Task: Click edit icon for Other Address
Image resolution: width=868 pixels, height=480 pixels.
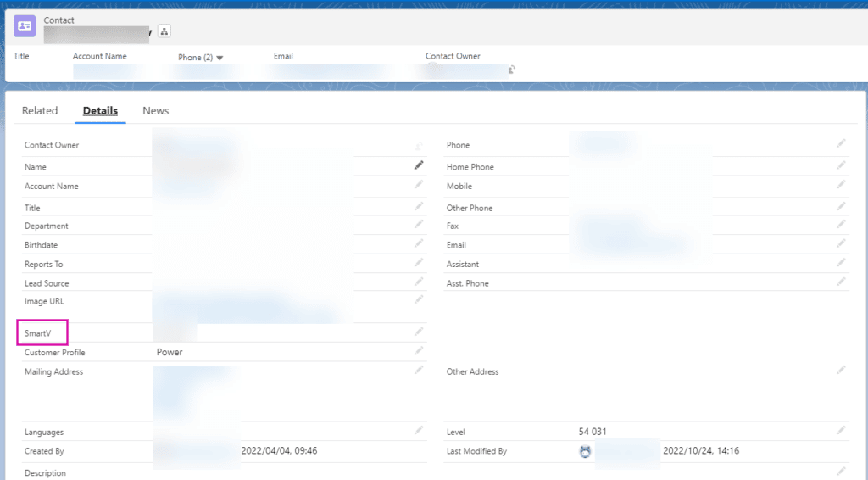Action: coord(841,371)
